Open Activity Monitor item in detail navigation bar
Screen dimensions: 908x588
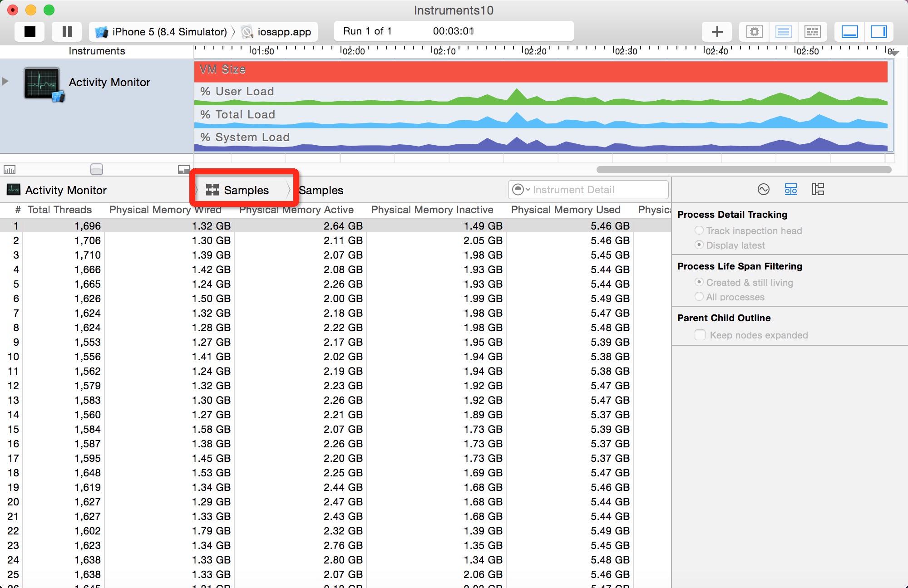coord(57,190)
